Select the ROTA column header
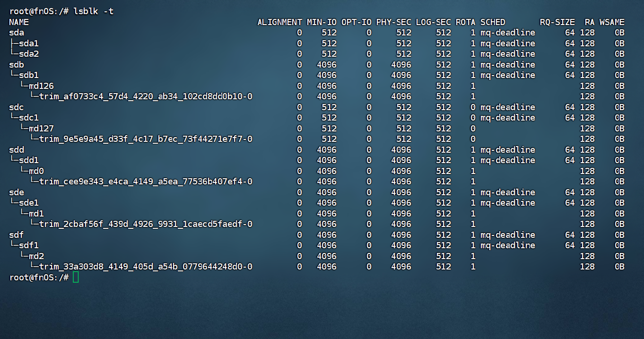This screenshot has height=339, width=644. click(x=466, y=22)
